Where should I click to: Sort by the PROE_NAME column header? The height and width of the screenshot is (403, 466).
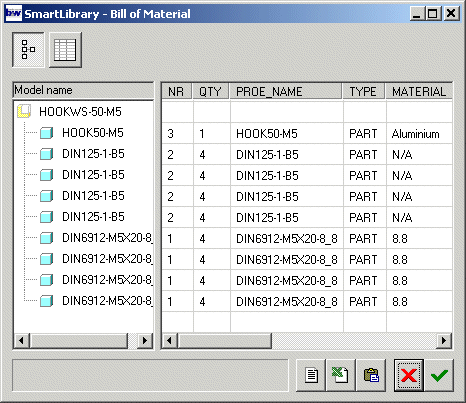[286, 91]
